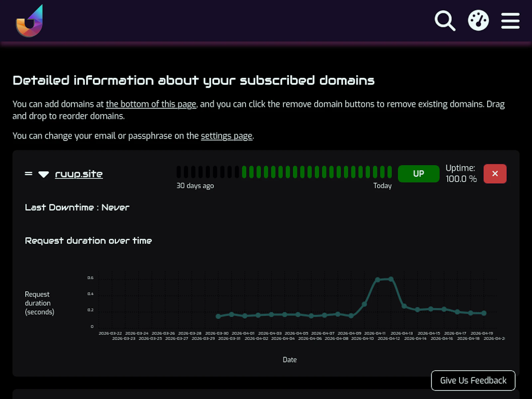
Task: Follow 'the bottom of this page' link
Action: 151,104
